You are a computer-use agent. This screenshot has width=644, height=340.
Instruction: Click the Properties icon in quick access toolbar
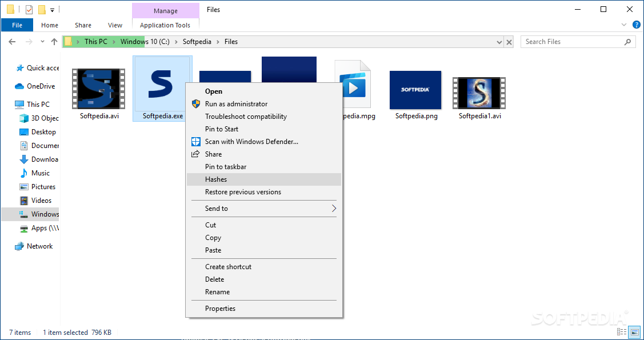tap(29, 10)
